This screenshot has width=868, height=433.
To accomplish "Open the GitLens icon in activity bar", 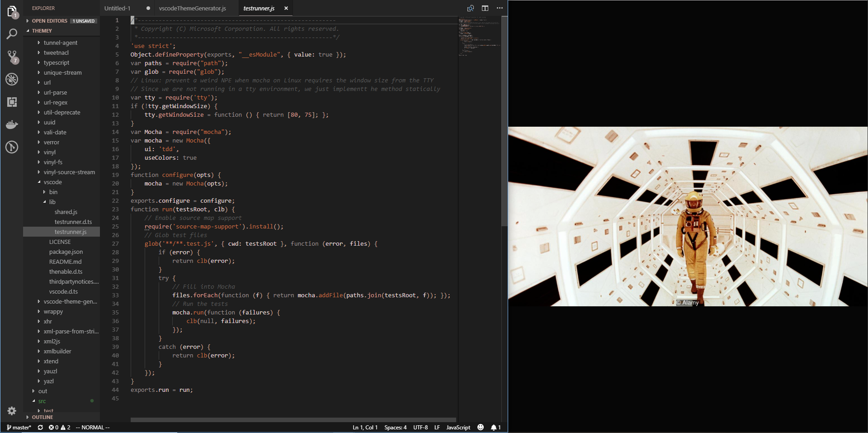I will [x=12, y=147].
